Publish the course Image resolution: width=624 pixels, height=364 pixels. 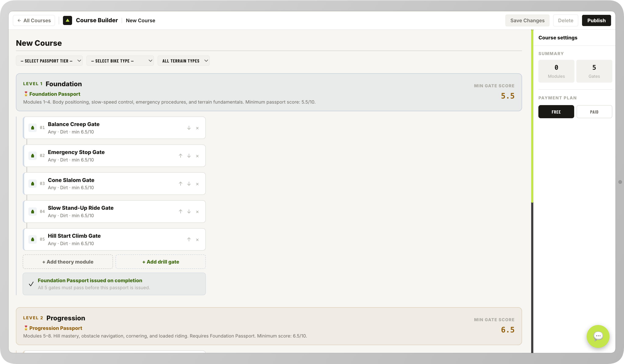[596, 21]
